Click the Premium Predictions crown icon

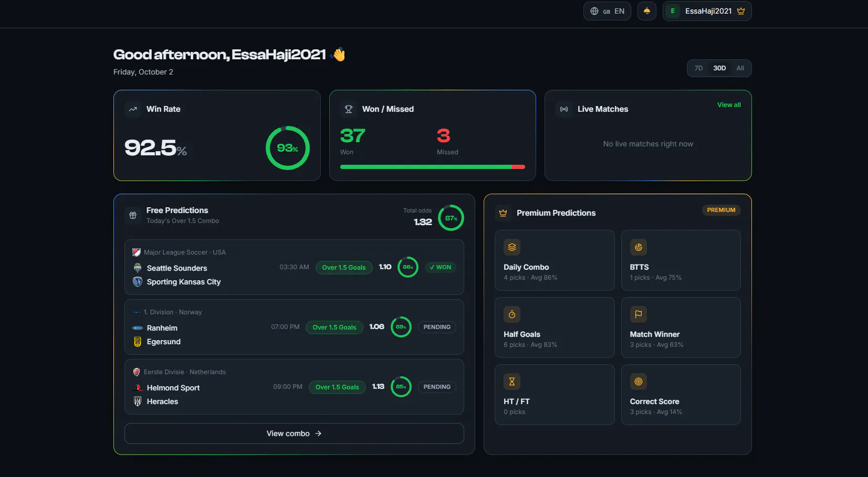click(x=503, y=213)
